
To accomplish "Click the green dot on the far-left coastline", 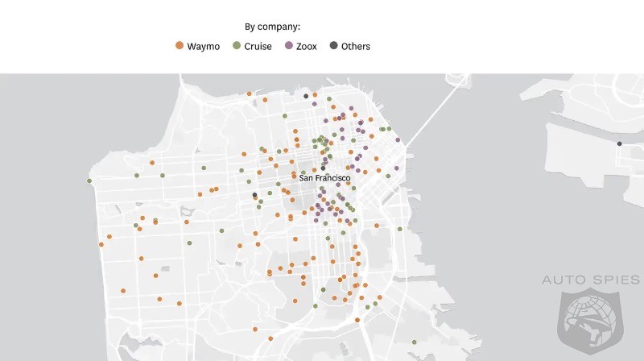I will point(90,180).
